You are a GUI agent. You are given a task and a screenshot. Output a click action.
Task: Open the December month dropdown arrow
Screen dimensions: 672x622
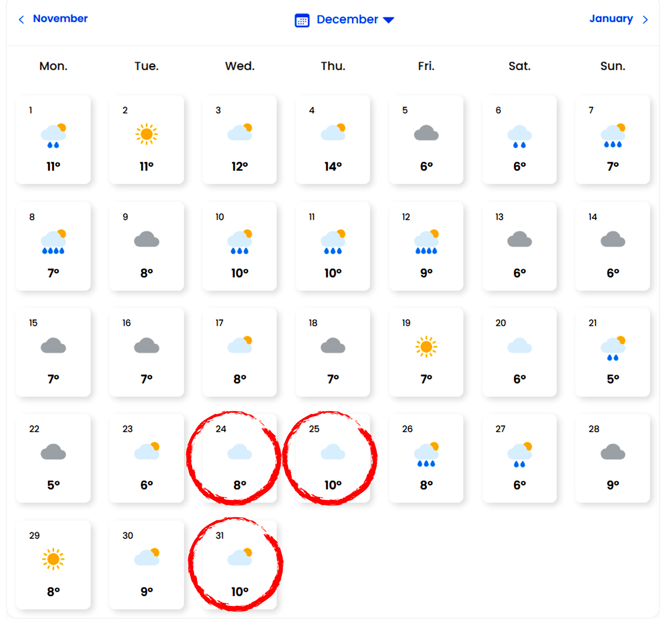(389, 20)
